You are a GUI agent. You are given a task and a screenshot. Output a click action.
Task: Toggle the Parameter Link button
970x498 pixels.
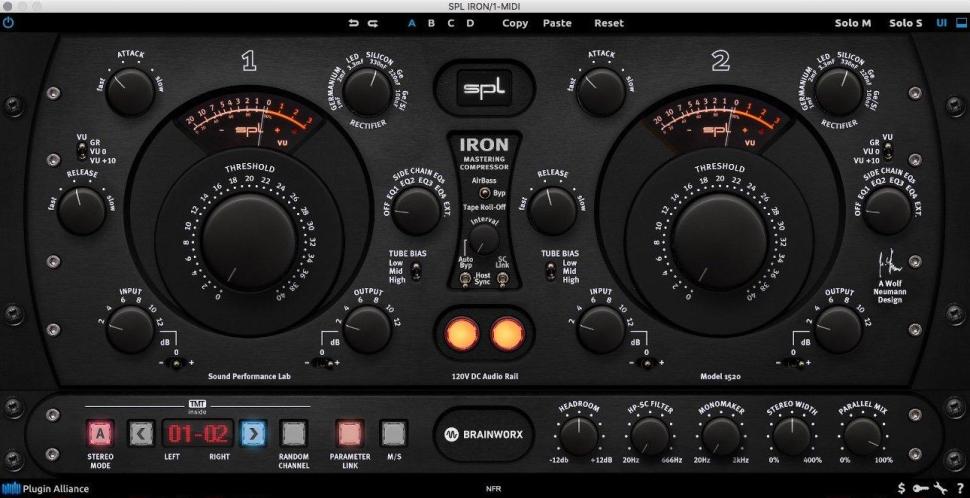point(350,434)
